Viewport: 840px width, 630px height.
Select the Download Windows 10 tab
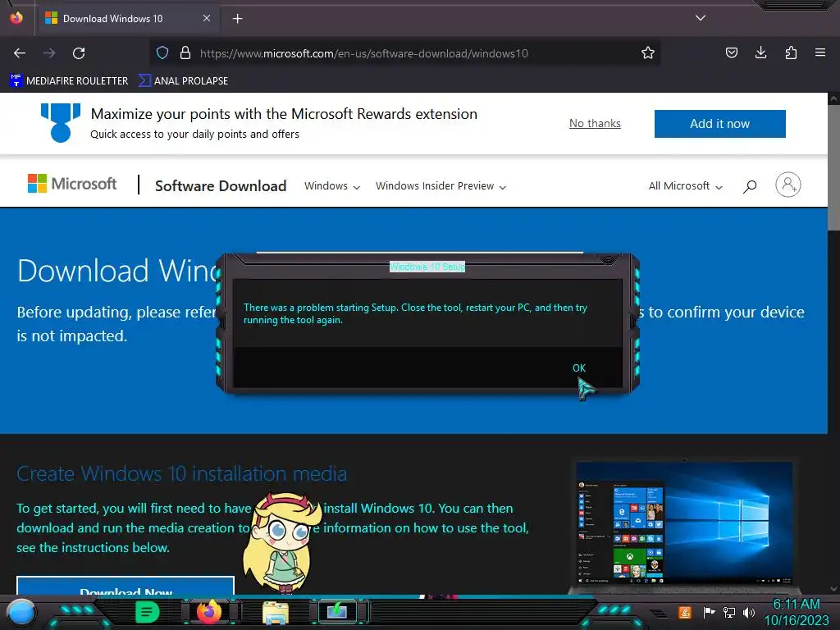pos(127,19)
